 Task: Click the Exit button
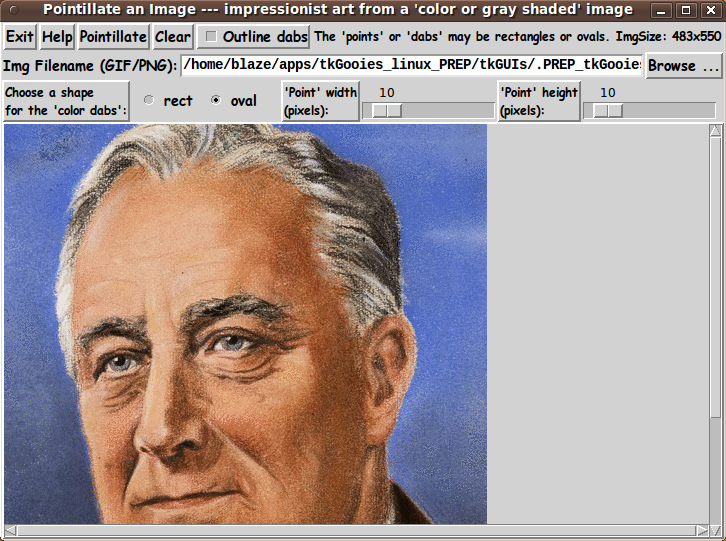click(20, 37)
